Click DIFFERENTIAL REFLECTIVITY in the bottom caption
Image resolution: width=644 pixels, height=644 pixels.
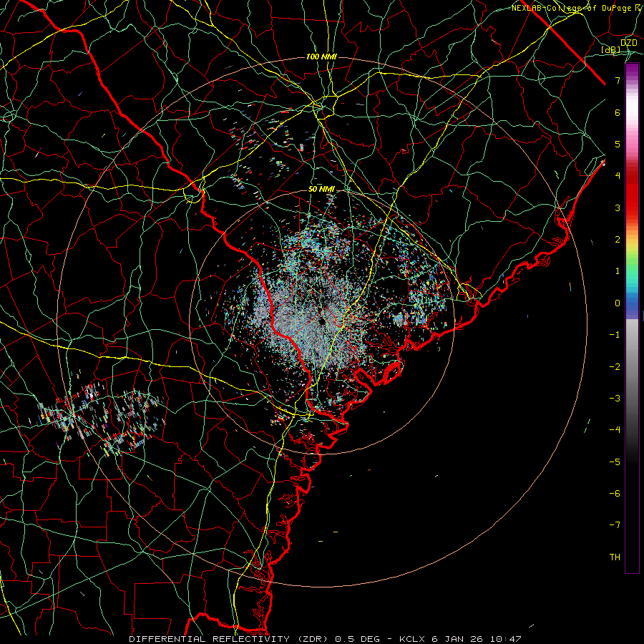[209, 639]
